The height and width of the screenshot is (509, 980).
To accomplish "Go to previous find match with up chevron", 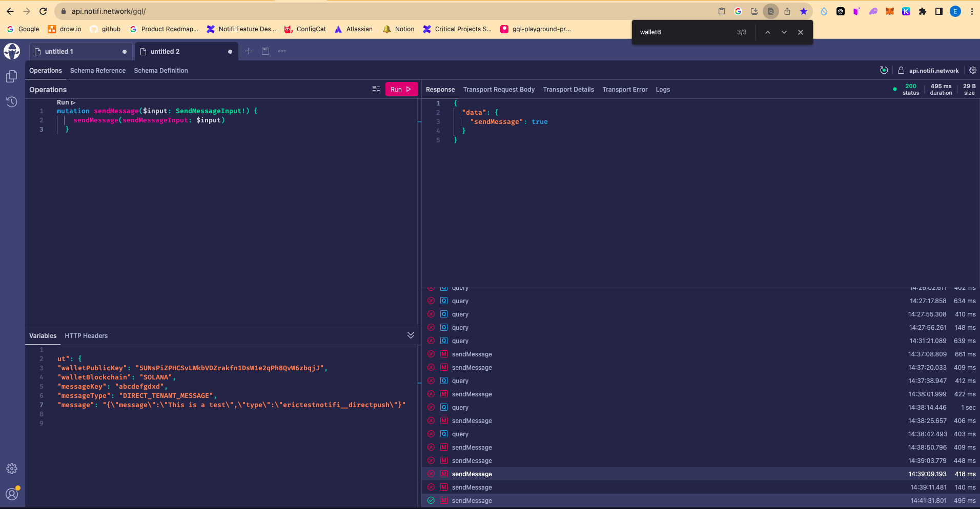I will [767, 32].
